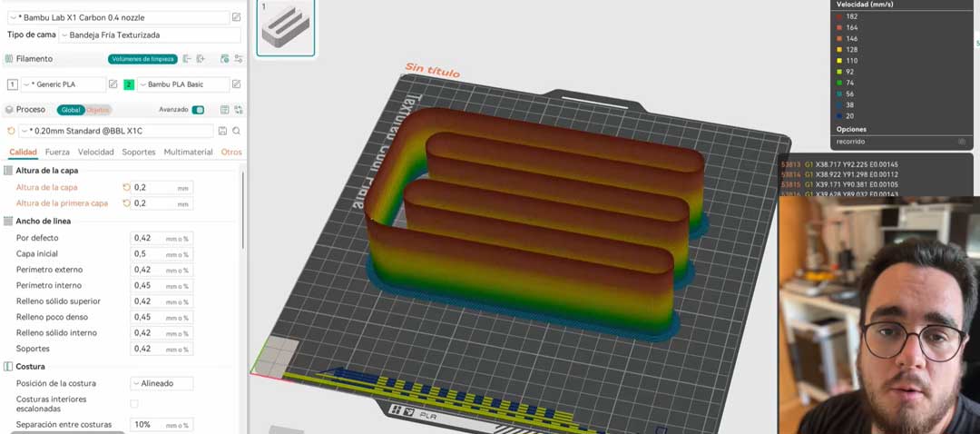The image size is (980, 434).
Task: Click the Volúmenes de limpieza button
Action: (142, 59)
